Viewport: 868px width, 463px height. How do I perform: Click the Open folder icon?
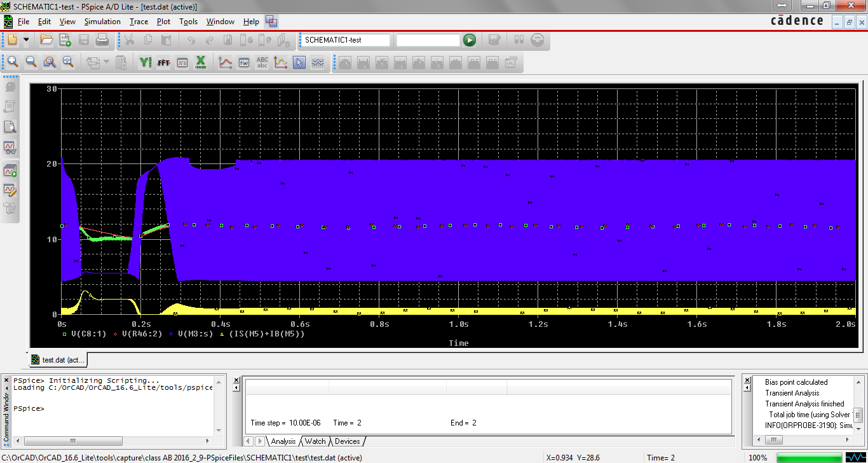pos(46,40)
